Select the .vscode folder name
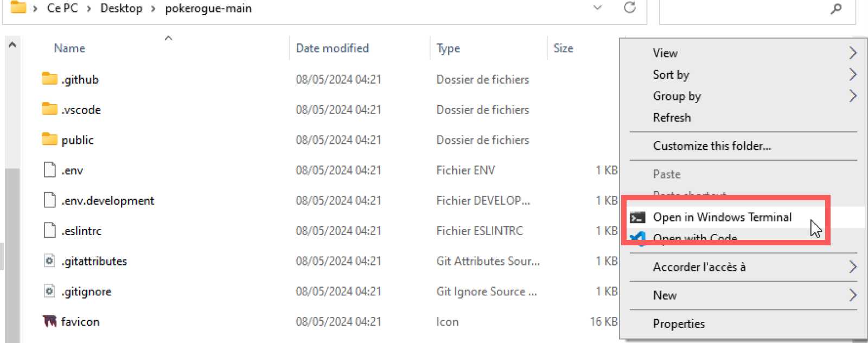The height and width of the screenshot is (343, 868). pyautogui.click(x=81, y=110)
